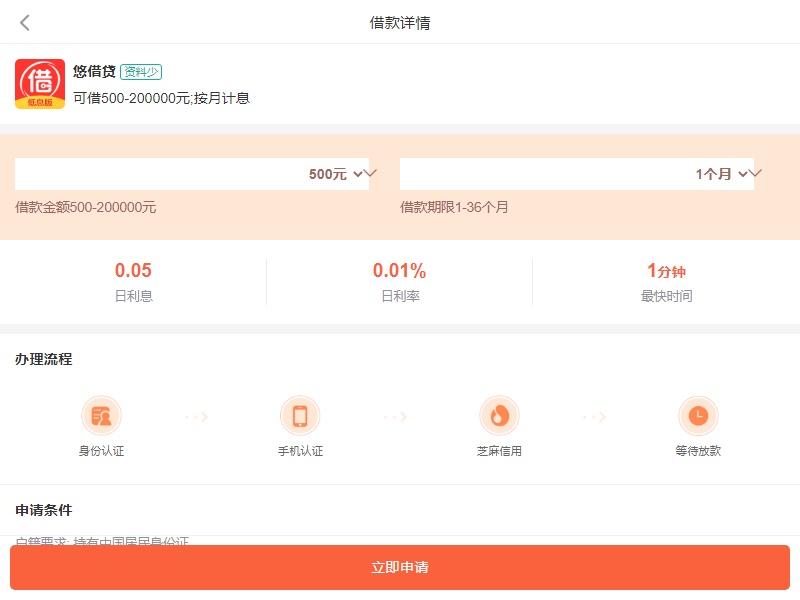This screenshot has height=600, width=800.
Task: Click the 手机认证 phone icon
Action: click(300, 415)
